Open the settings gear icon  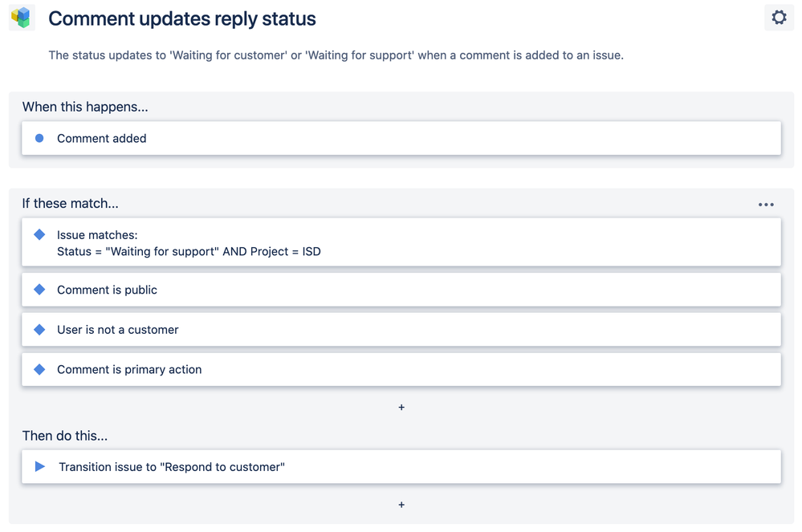[x=779, y=18]
